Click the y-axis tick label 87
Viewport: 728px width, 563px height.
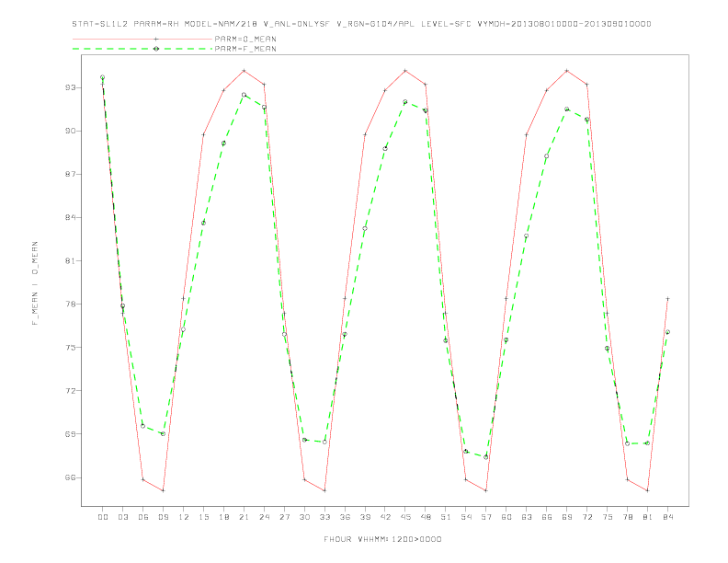tap(70, 174)
